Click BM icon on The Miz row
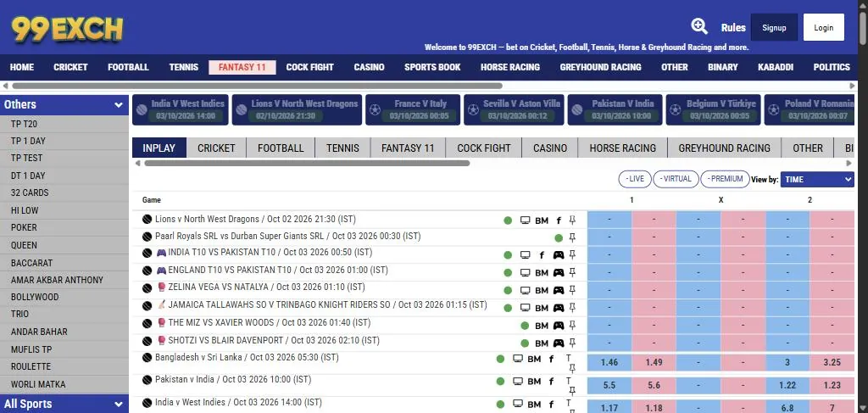 [x=542, y=326]
